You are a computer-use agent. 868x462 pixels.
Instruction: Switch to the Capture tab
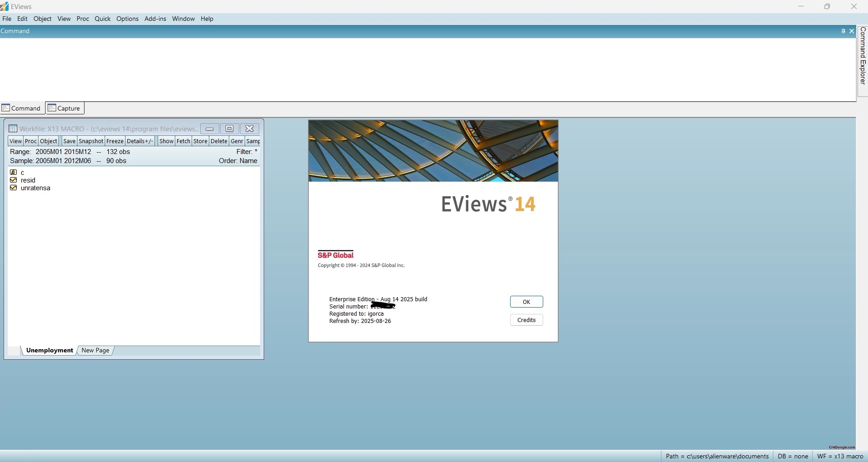click(x=64, y=108)
